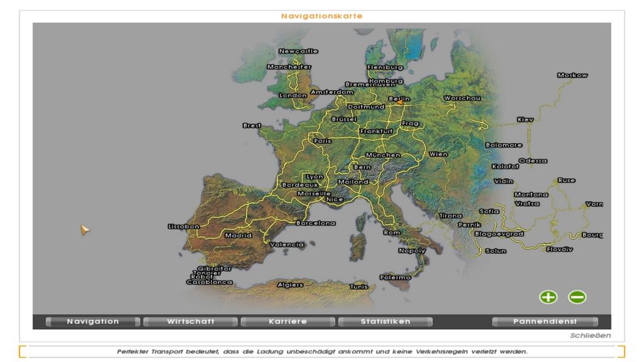
Task: Choose the Rom city label
Action: tap(392, 233)
